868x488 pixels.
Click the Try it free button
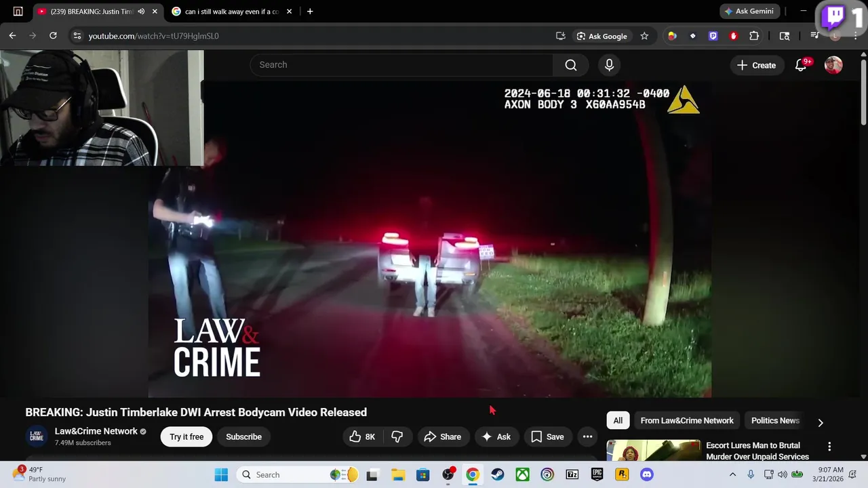(x=186, y=437)
